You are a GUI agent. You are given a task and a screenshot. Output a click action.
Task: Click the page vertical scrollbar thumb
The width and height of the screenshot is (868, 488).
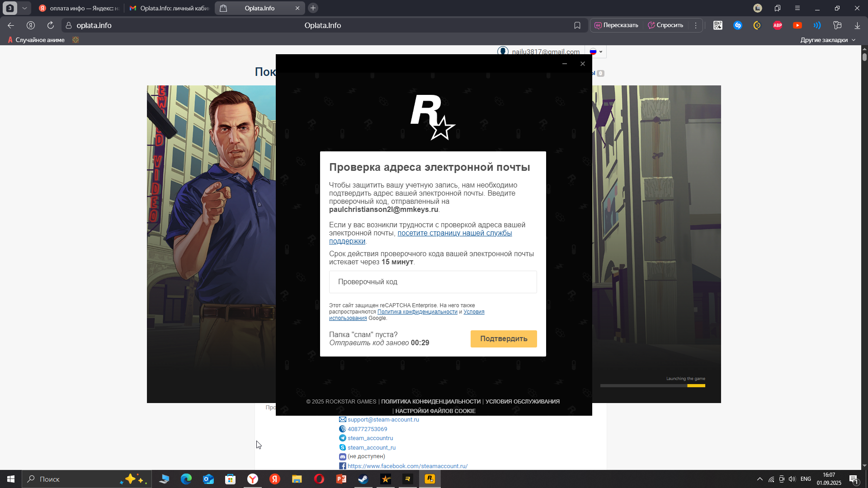click(x=864, y=57)
